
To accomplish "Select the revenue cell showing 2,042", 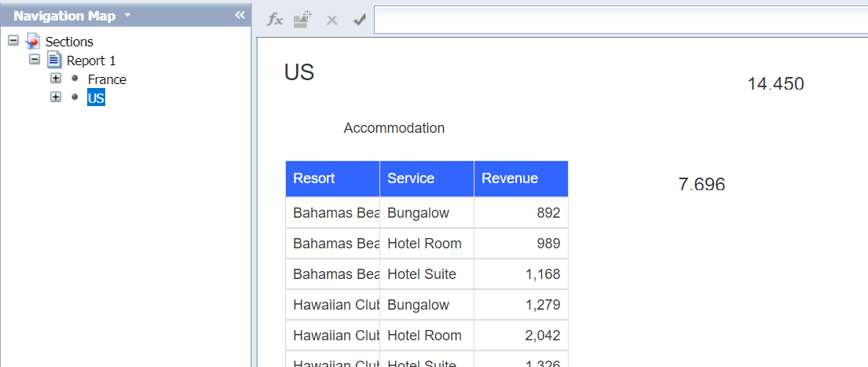I will pyautogui.click(x=521, y=336).
